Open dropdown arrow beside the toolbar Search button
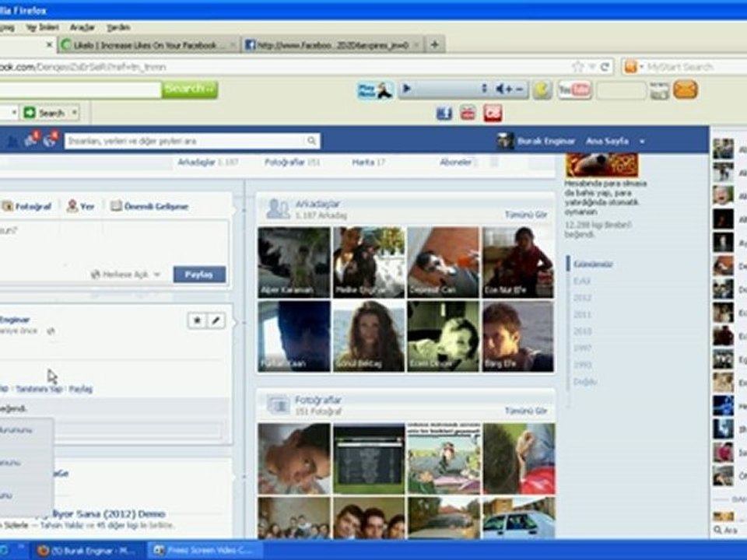This screenshot has width=747, height=560. pos(75,113)
